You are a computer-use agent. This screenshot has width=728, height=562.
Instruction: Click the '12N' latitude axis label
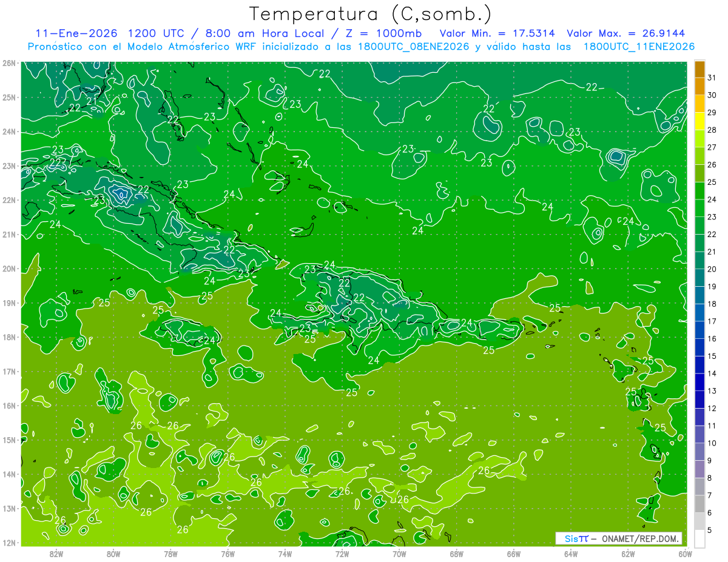point(8,543)
